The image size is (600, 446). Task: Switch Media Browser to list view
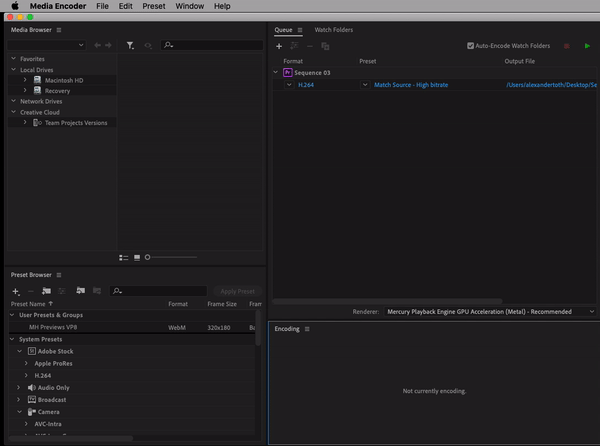pos(124,258)
